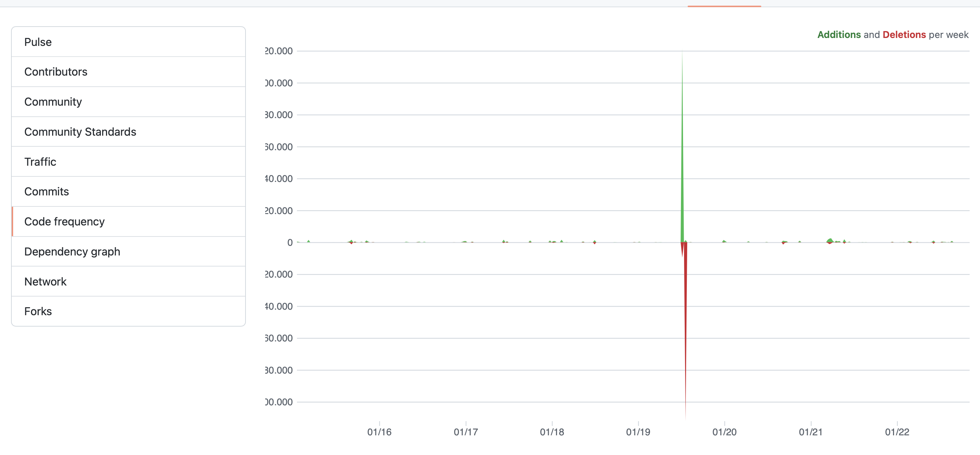Click the 01/19 axis label
The height and width of the screenshot is (455, 980).
638,432
